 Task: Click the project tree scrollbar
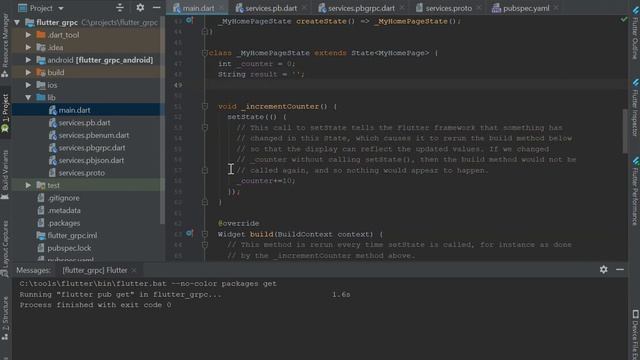click(x=162, y=120)
